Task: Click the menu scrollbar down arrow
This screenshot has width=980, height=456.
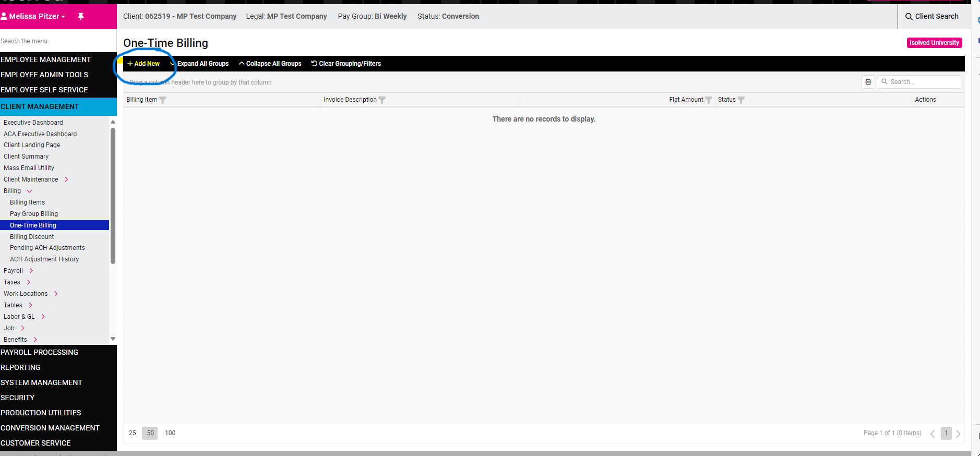Action: 113,339
